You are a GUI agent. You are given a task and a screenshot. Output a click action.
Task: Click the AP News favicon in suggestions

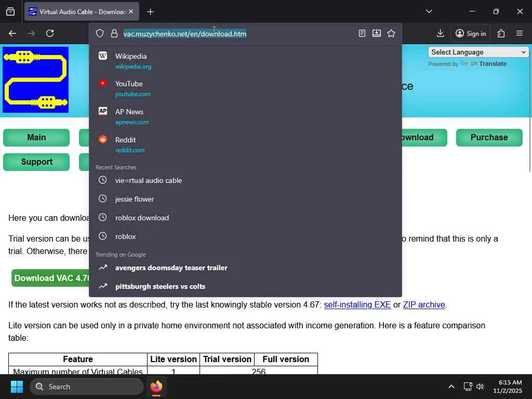103,111
